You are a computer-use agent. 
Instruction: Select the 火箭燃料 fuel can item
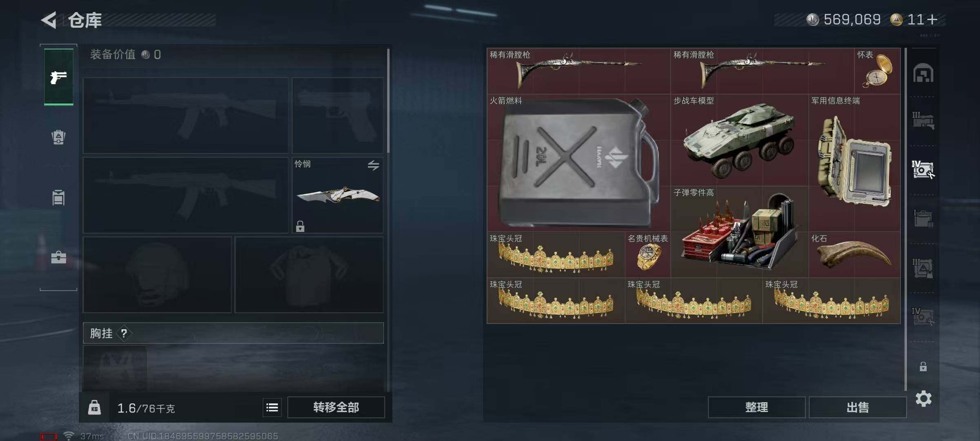(579, 163)
